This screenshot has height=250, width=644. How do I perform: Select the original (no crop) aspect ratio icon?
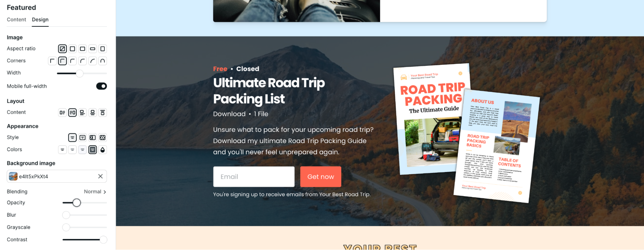pos(62,49)
